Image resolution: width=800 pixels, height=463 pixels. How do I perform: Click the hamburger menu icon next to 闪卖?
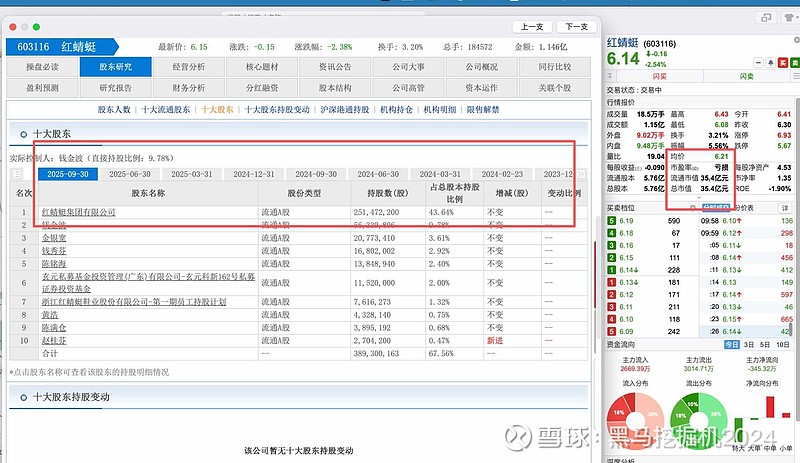(x=796, y=76)
